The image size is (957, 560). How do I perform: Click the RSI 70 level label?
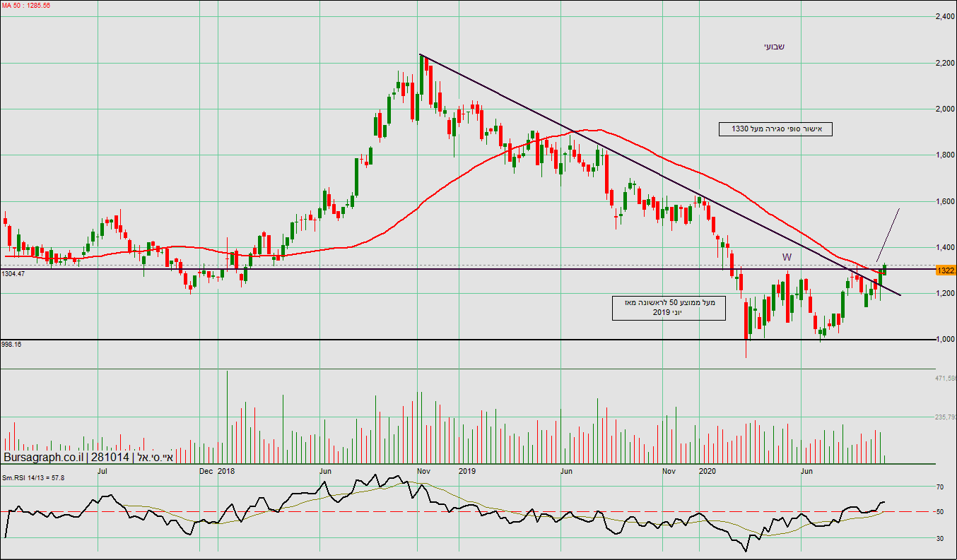[940, 487]
